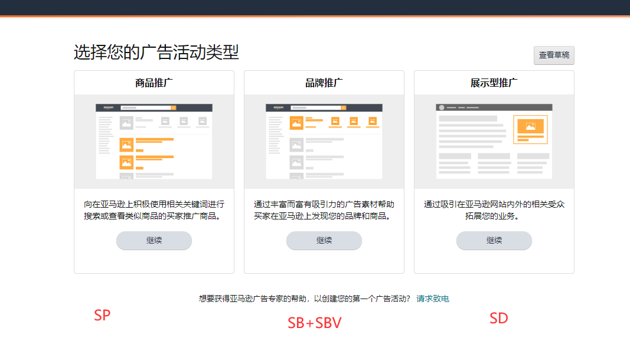Click 继续 under 展示型推广
630x364 pixels.
[494, 240]
